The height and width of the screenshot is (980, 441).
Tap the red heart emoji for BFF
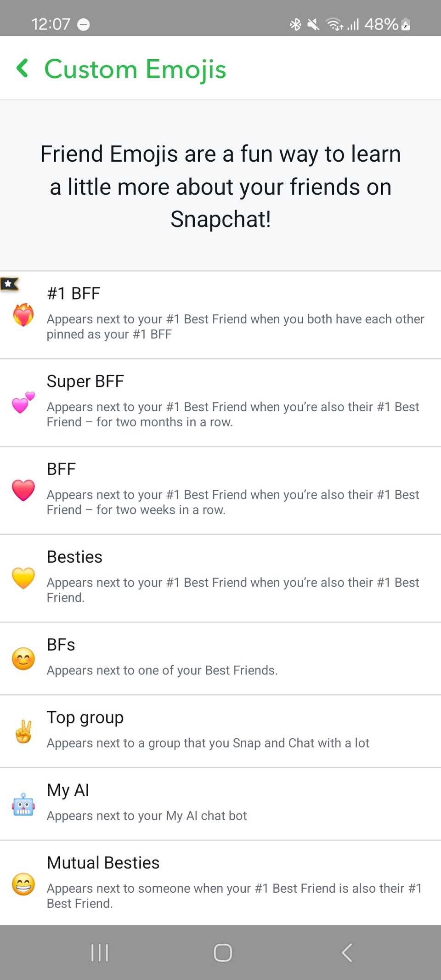pos(23,490)
